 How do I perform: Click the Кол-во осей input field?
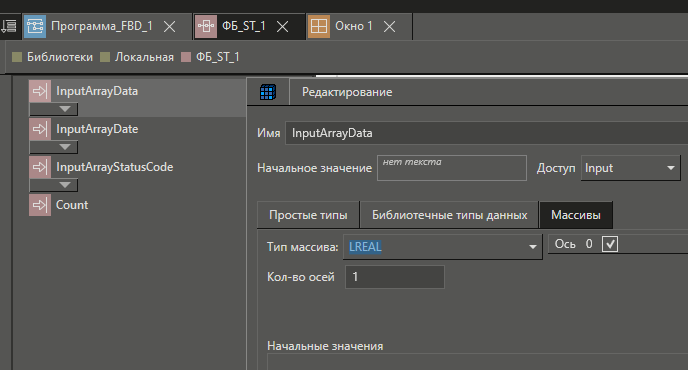click(395, 277)
